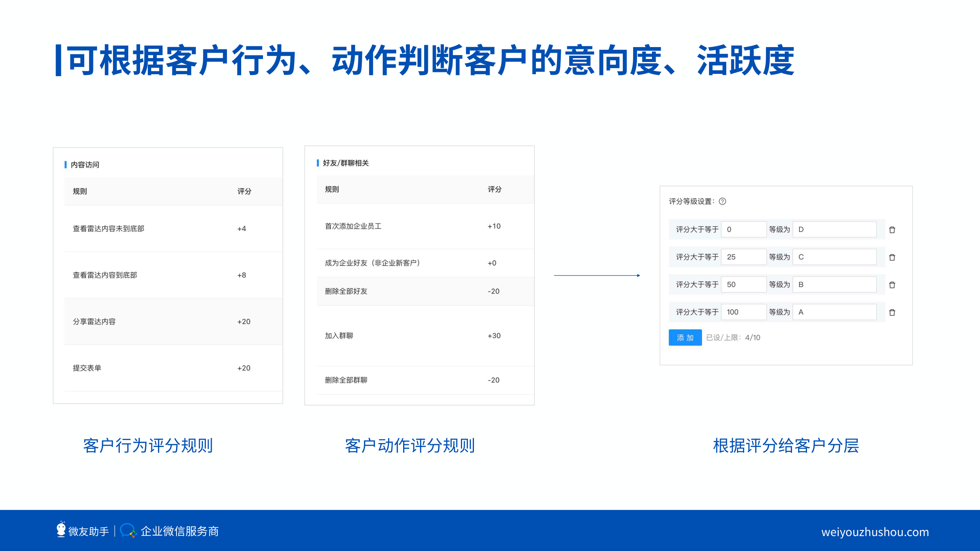Image resolution: width=980 pixels, height=551 pixels.
Task: Select the 查看雷达内容到底部 rule row
Action: tap(173, 275)
